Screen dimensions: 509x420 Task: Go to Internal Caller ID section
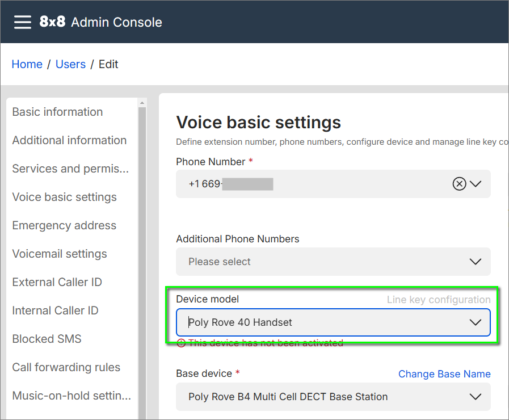click(x=55, y=310)
